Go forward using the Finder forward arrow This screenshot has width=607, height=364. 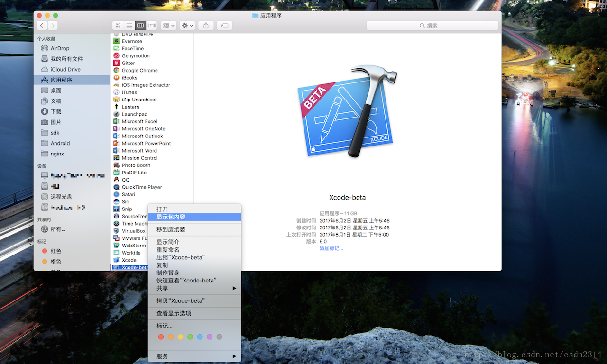click(x=53, y=26)
